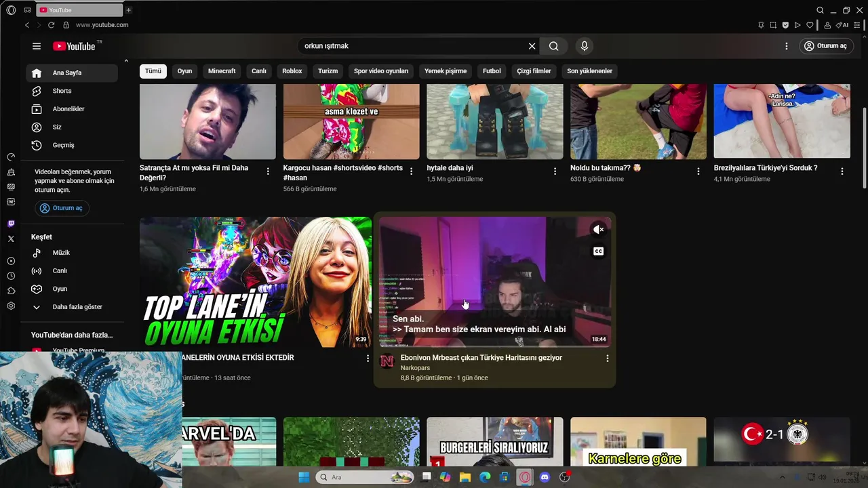Select the Futbol filter chip
Screen dimensions: 868x488
click(492, 71)
